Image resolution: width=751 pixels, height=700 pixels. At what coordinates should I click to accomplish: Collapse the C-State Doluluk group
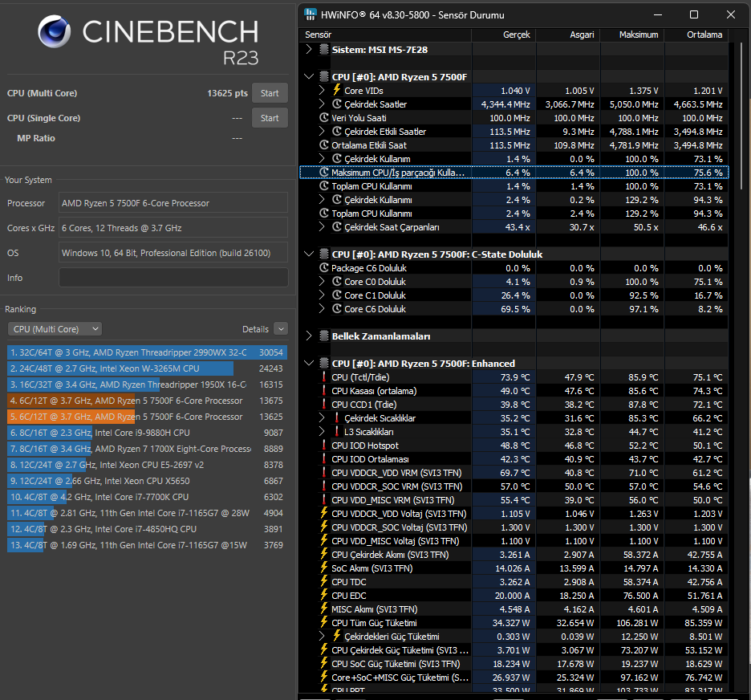309,254
